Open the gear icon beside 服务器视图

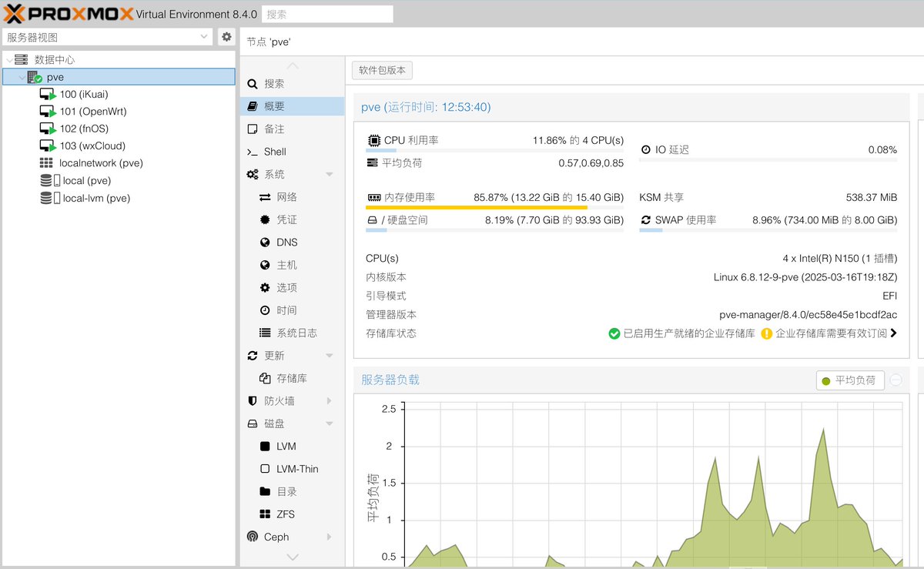[226, 36]
